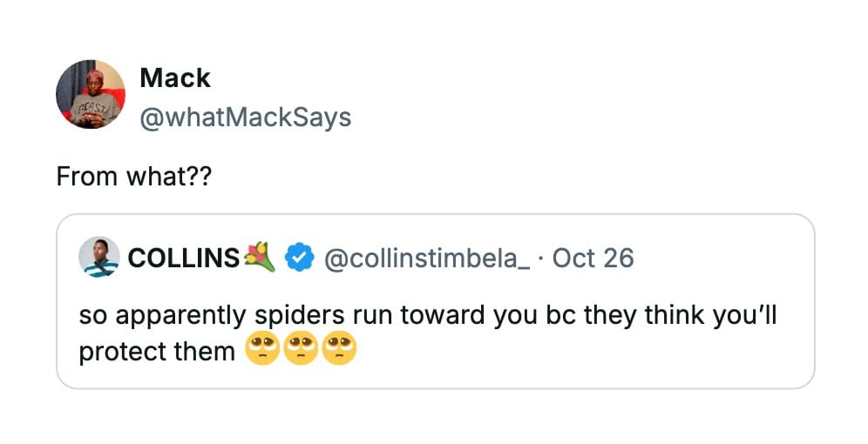Image resolution: width=868 pixels, height=444 pixels.
Task: Click the last pleading-face emoji
Action: pos(339,350)
